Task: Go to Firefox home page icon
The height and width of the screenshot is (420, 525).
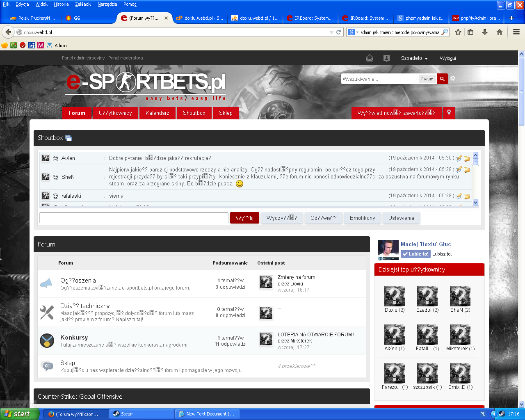Action: tap(499, 32)
